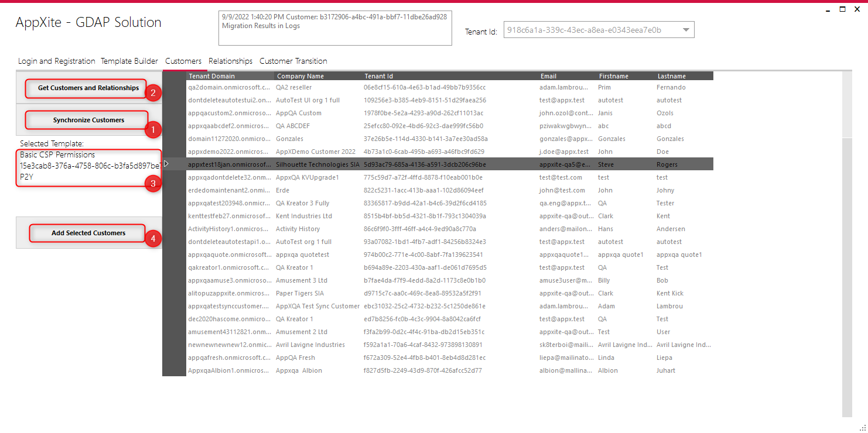The height and width of the screenshot is (433, 868).
Task: Click the migration results log text box
Action: pos(335,28)
